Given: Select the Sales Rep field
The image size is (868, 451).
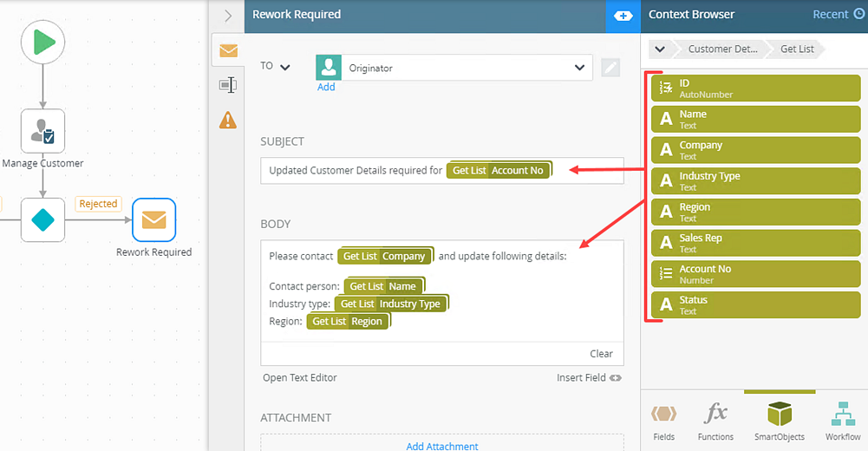Looking at the screenshot, I should tap(755, 244).
